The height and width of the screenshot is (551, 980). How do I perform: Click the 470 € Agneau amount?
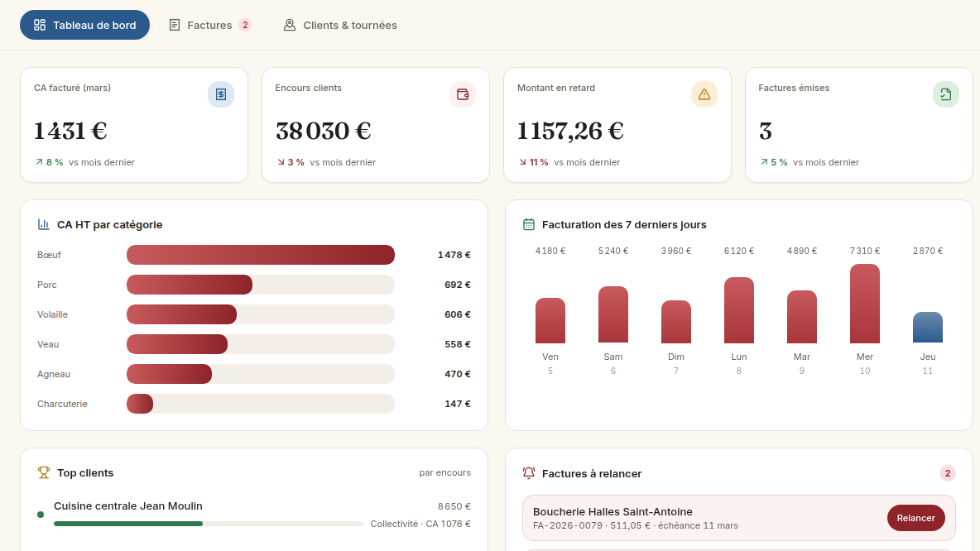click(458, 374)
